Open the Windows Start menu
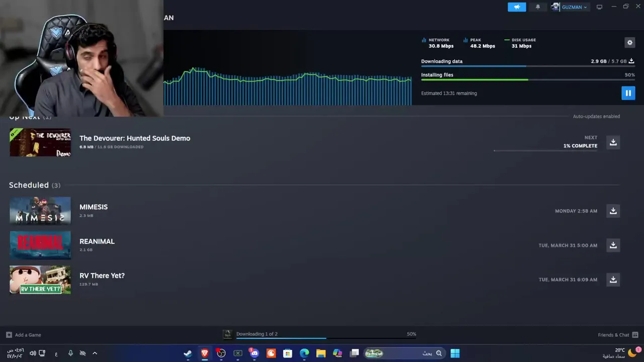The width and height of the screenshot is (644, 362). pyautogui.click(x=455, y=353)
